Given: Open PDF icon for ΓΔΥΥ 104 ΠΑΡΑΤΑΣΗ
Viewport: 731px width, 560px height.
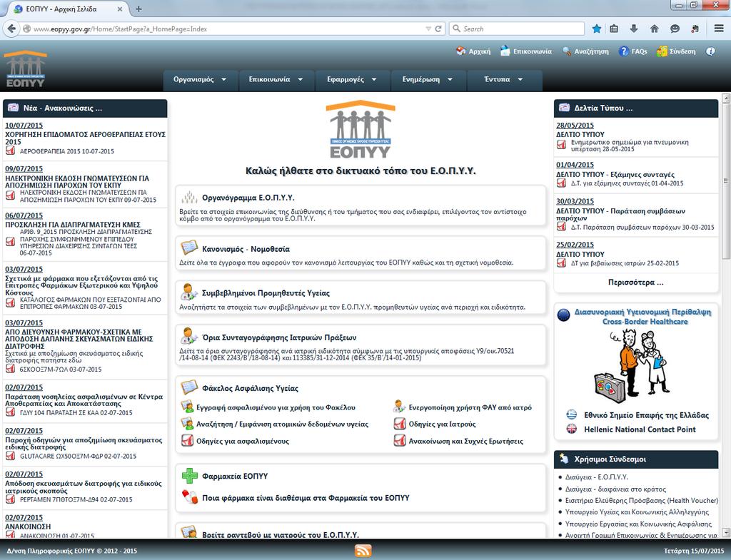Looking at the screenshot, I should (x=10, y=412).
